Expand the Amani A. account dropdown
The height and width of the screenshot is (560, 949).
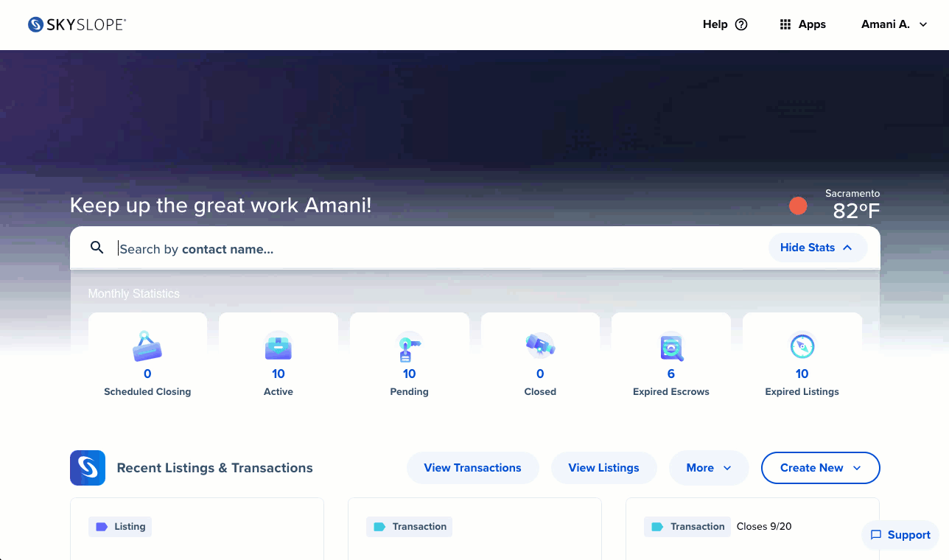[x=894, y=24]
